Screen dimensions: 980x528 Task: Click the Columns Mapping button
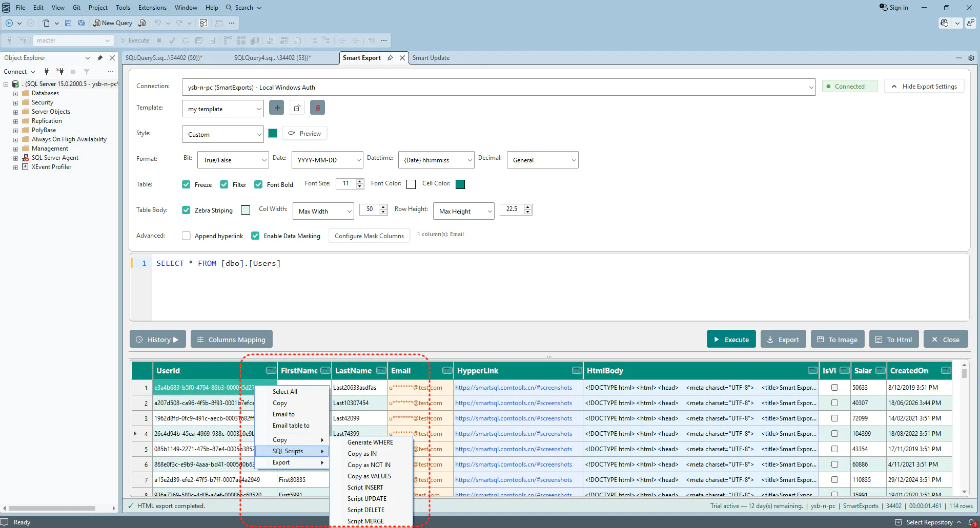click(x=232, y=339)
